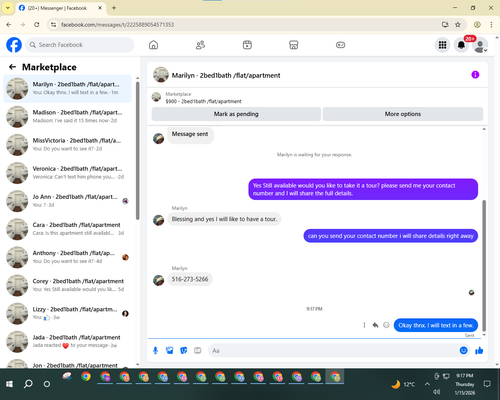This screenshot has height=400, width=500.
Task: Open the Marketplace storefront icon
Action: tap(294, 45)
